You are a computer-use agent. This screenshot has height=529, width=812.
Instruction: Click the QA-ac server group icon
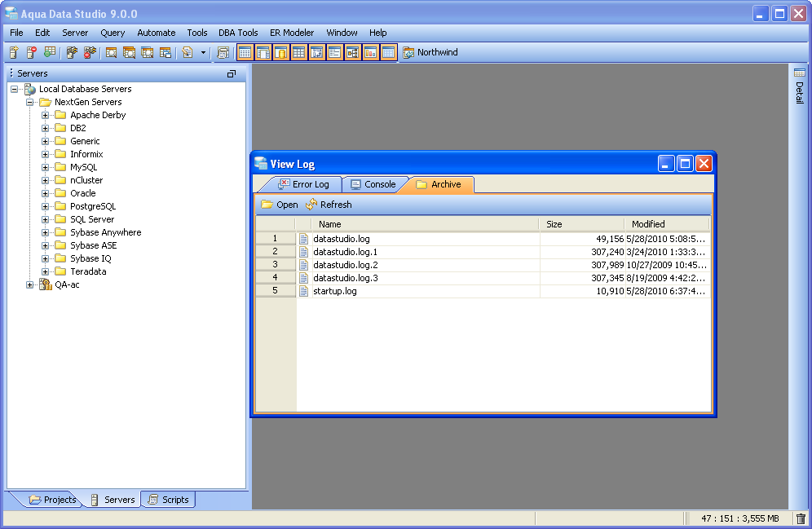(x=46, y=284)
